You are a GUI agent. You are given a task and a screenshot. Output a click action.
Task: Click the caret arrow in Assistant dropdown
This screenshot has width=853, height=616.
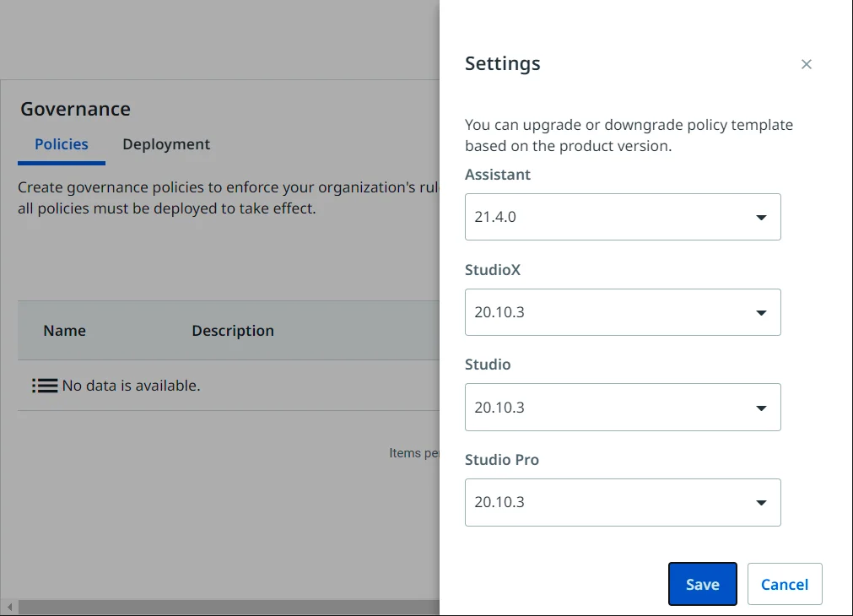(x=760, y=218)
